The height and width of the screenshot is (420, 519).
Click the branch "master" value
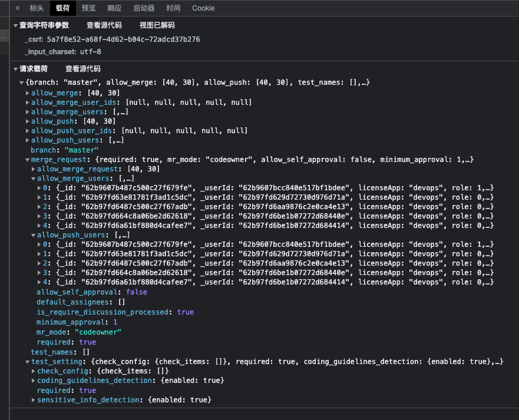click(x=81, y=150)
